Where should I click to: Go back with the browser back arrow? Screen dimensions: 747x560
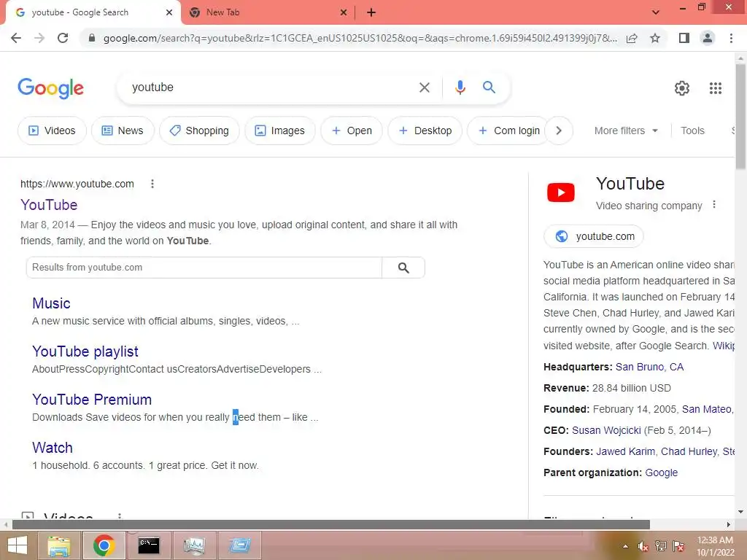click(16, 38)
